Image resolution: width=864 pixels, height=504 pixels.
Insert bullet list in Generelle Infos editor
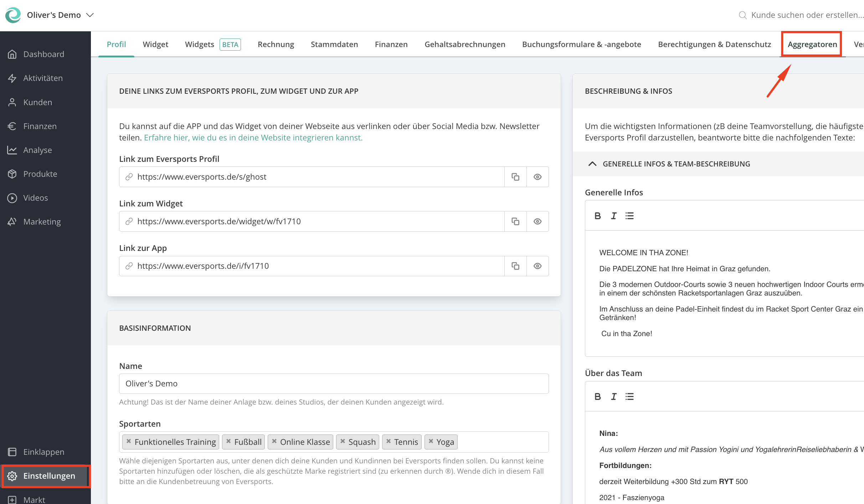[629, 216]
